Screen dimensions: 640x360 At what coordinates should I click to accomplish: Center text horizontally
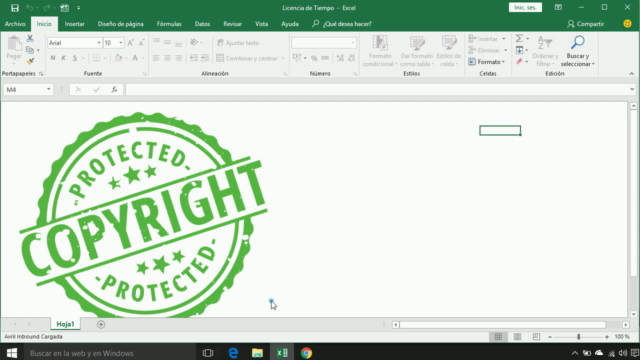[167, 58]
